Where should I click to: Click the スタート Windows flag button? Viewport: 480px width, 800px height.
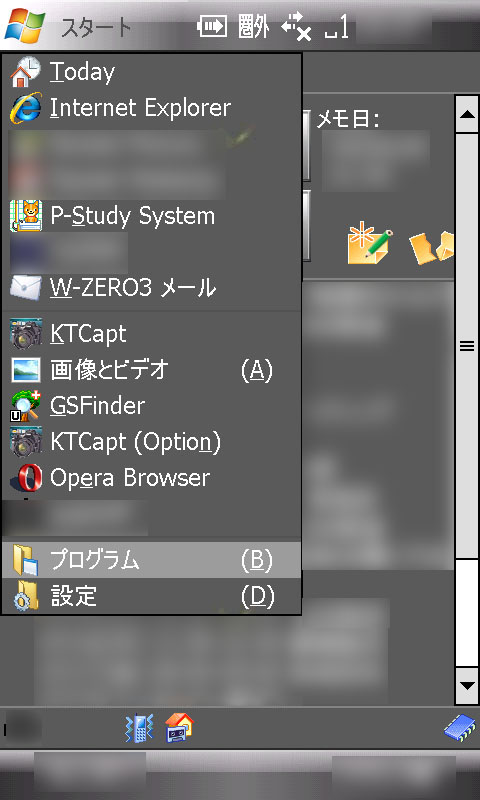pyautogui.click(x=24, y=26)
